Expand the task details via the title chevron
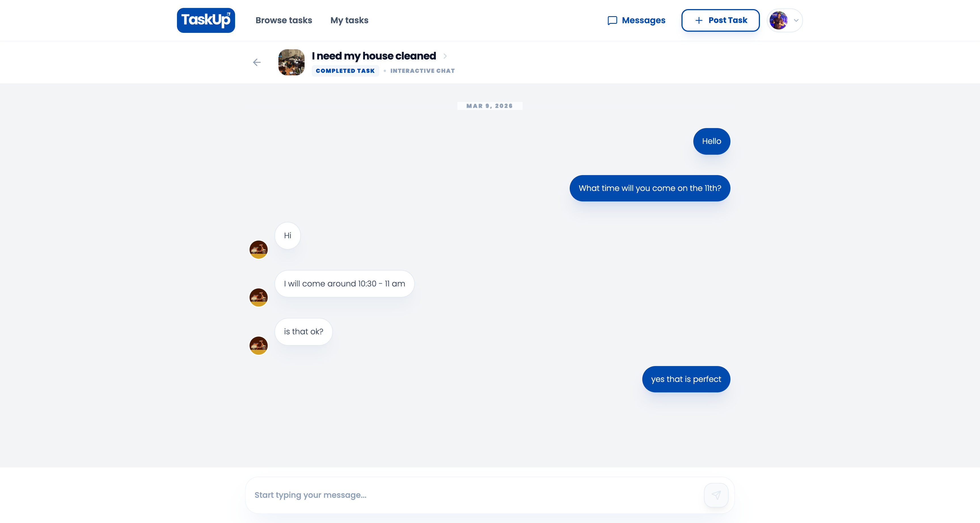 [x=445, y=56]
